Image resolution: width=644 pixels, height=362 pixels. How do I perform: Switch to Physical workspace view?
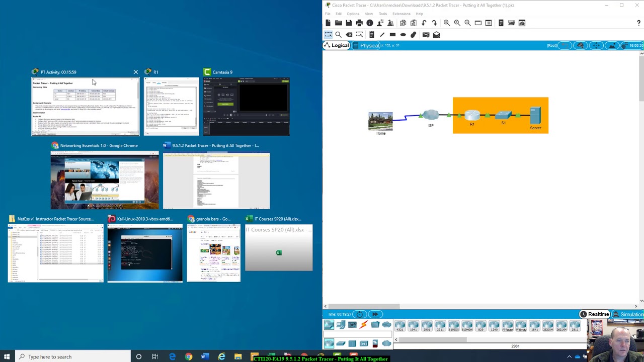click(366, 45)
